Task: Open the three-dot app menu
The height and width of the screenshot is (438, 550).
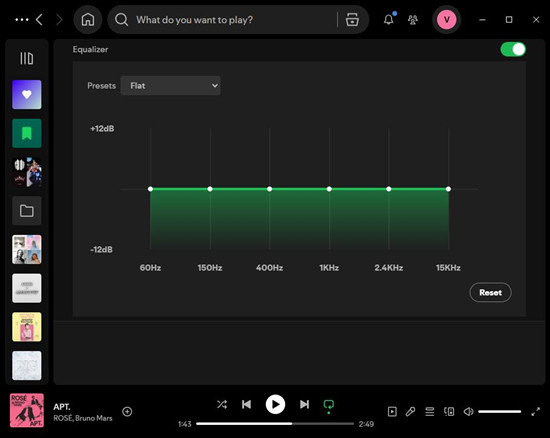Action: pos(22,20)
